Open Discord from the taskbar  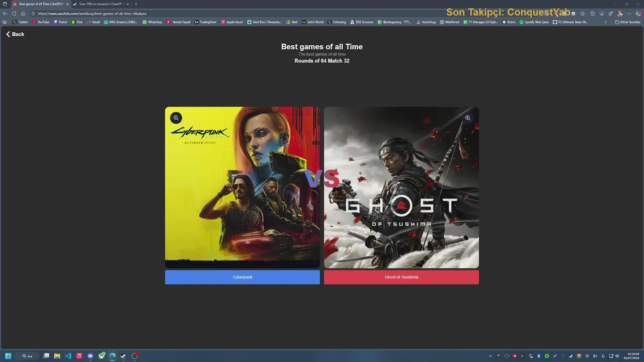click(x=90, y=356)
